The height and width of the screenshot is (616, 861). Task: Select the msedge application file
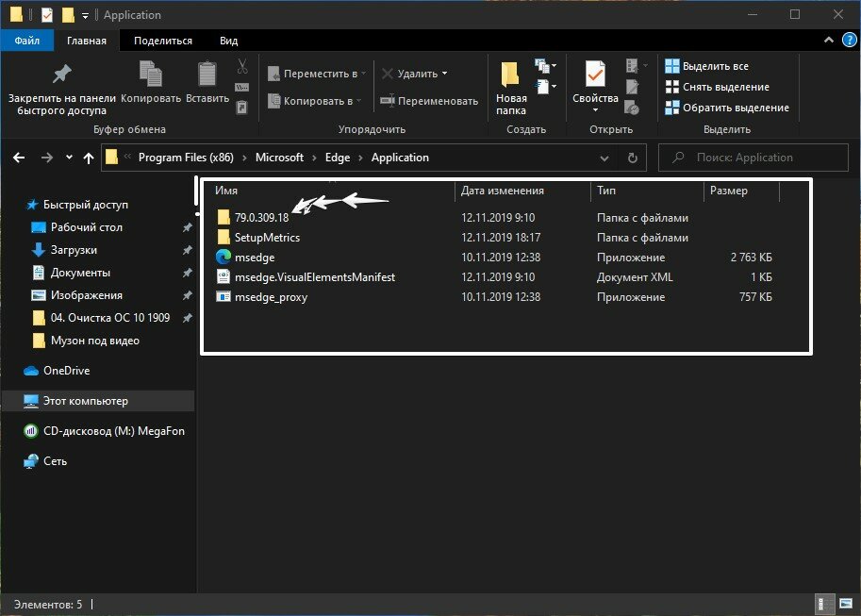255,258
